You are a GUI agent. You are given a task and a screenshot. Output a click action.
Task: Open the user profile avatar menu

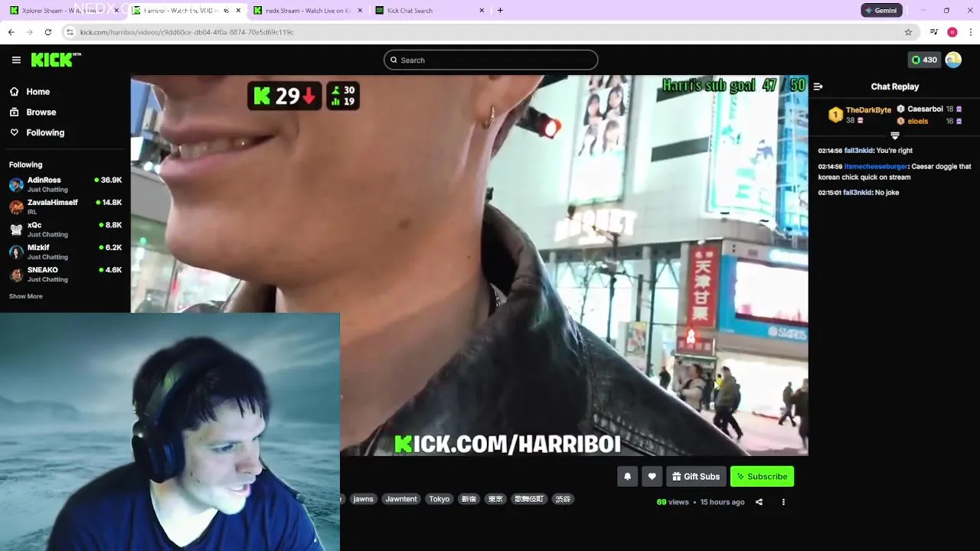(x=953, y=60)
